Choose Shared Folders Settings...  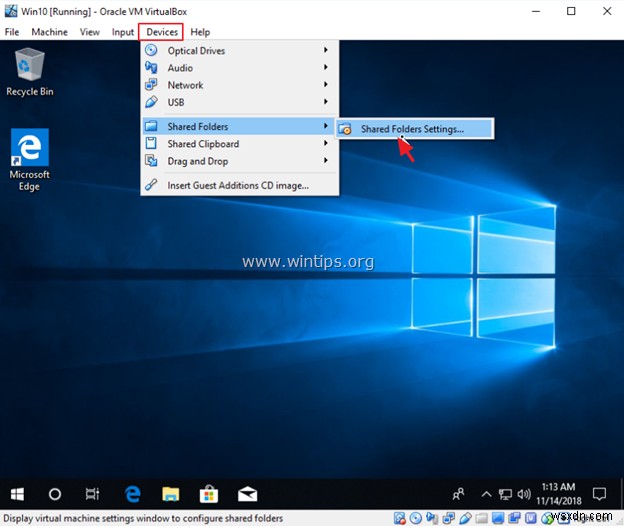tap(415, 129)
